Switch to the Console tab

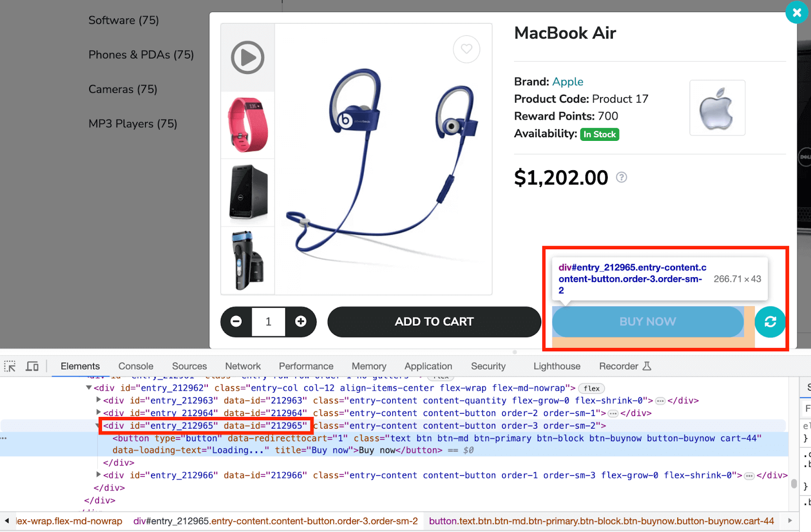[x=135, y=366]
